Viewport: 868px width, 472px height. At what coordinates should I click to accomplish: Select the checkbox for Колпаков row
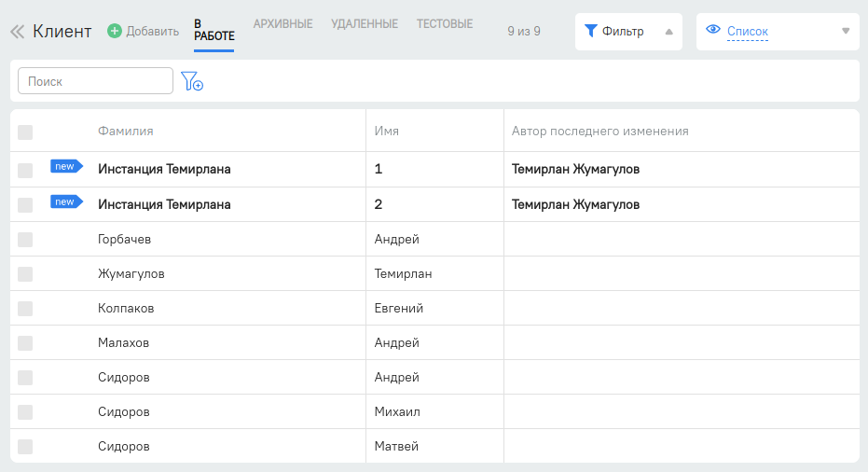(25, 309)
